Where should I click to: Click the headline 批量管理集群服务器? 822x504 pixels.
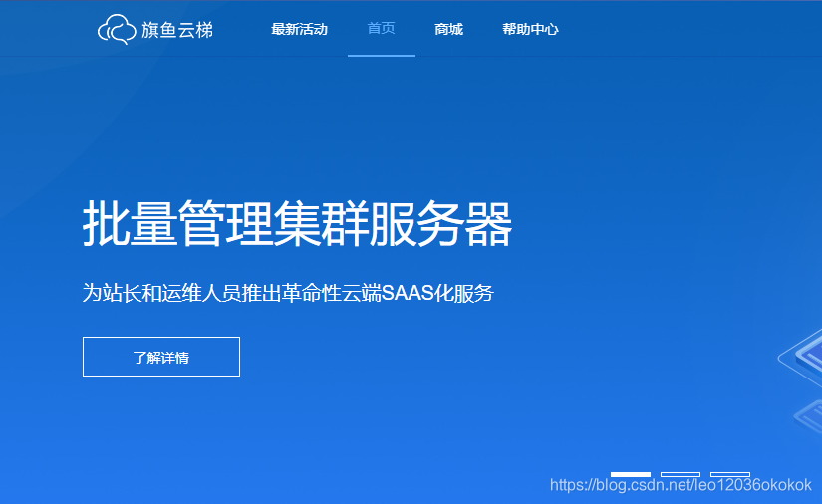pos(297,224)
